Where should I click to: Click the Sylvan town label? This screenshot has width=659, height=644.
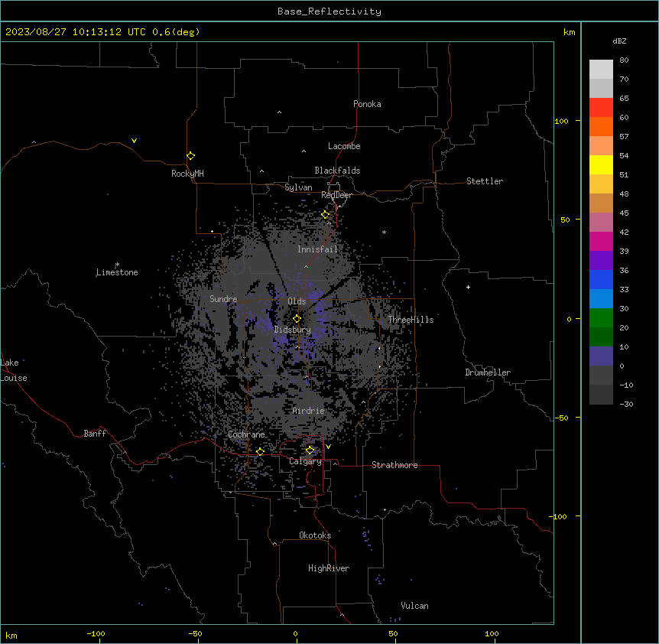click(x=298, y=187)
